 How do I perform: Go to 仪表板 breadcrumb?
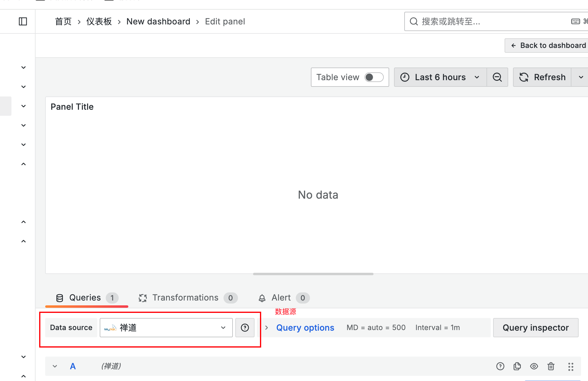click(99, 21)
